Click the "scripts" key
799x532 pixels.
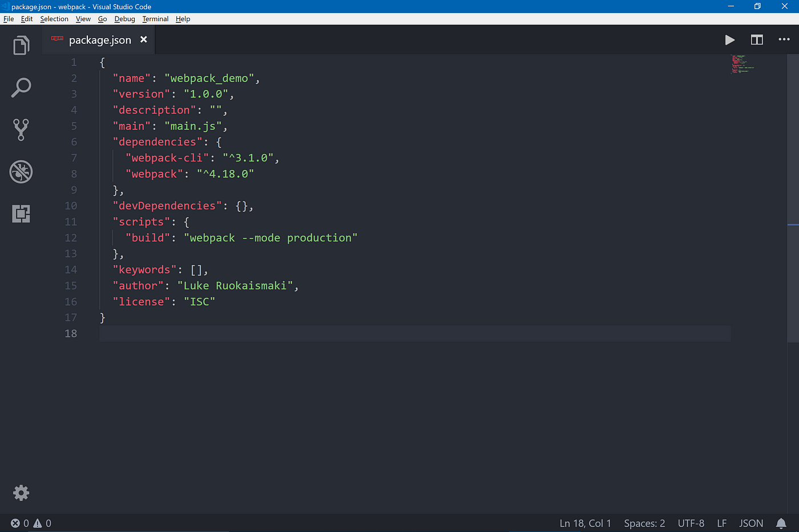pos(142,222)
